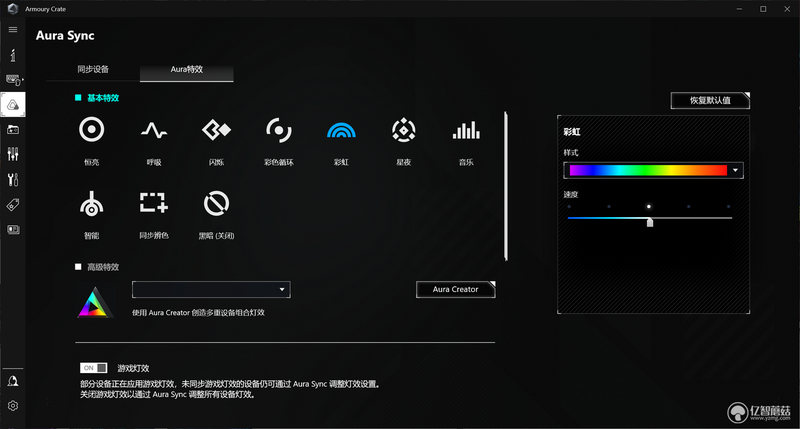Open settings gear in sidebar
This screenshot has width=800, height=429.
tap(13, 406)
